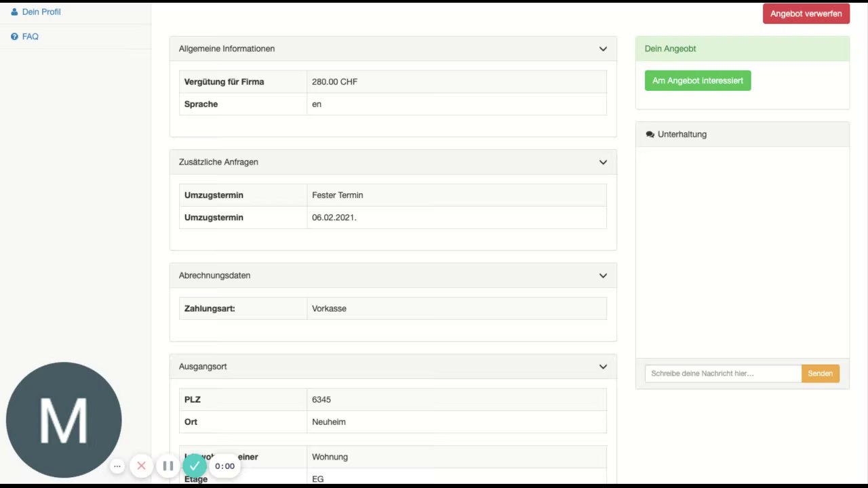Viewport: 868px width, 488px height.
Task: Click the Unterhaltung chat bubbles icon
Action: click(650, 134)
